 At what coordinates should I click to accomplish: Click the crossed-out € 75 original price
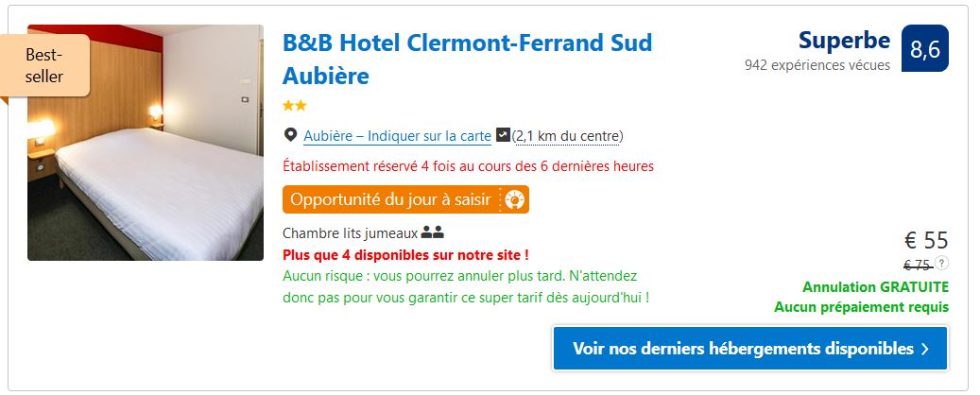[x=918, y=265]
